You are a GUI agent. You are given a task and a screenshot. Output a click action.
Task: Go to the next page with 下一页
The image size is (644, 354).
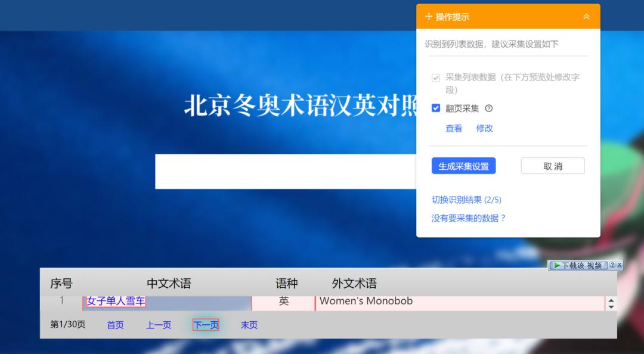[205, 325]
